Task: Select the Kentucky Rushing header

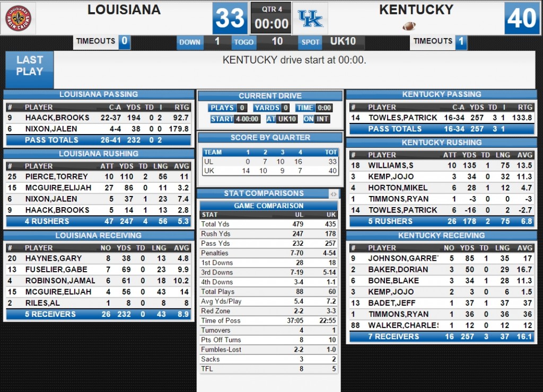Action: [x=442, y=142]
